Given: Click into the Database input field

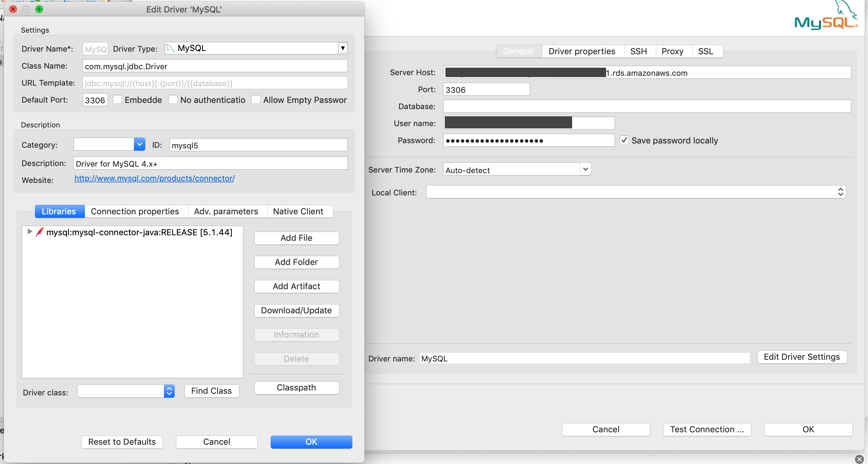Looking at the screenshot, I should point(646,106).
